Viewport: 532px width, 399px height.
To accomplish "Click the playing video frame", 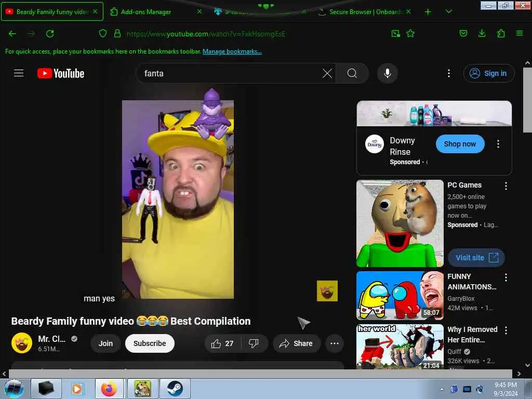I will [178, 199].
